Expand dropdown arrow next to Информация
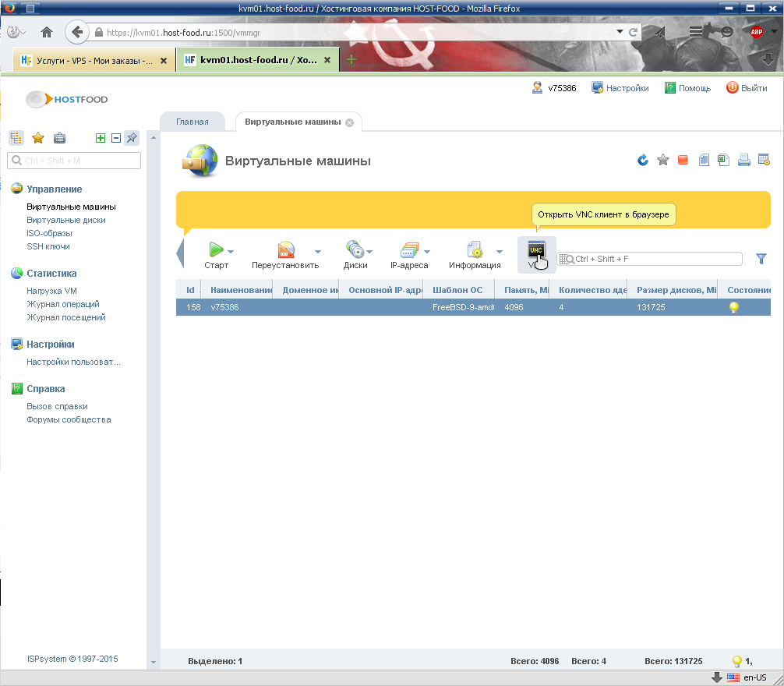 pyautogui.click(x=500, y=252)
